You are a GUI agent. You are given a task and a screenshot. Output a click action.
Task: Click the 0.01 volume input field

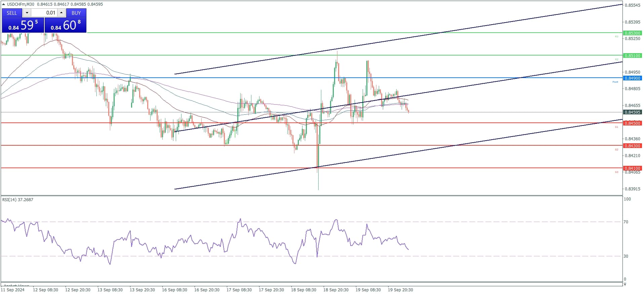pos(44,13)
